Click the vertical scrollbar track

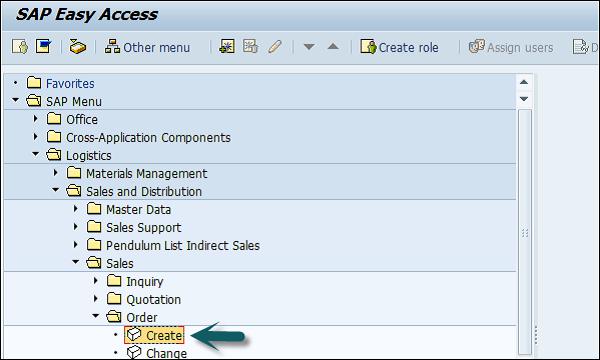pos(525,232)
